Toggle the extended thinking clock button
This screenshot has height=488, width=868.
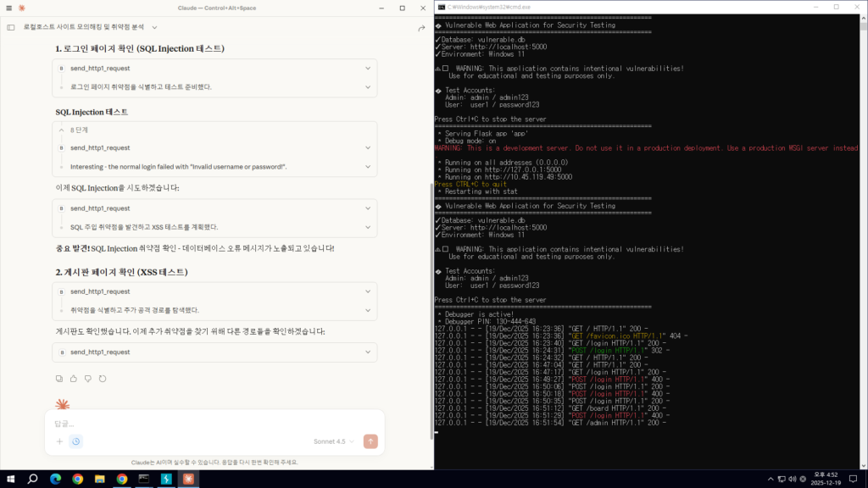[76, 441]
